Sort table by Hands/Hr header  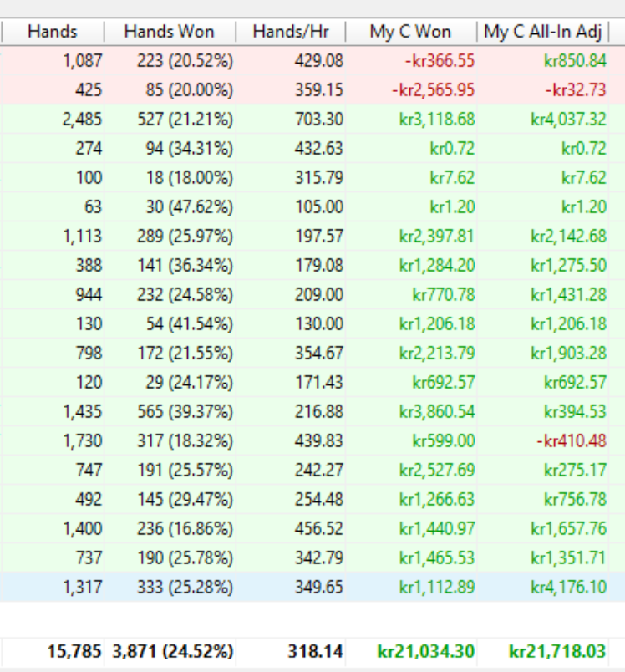point(297,33)
